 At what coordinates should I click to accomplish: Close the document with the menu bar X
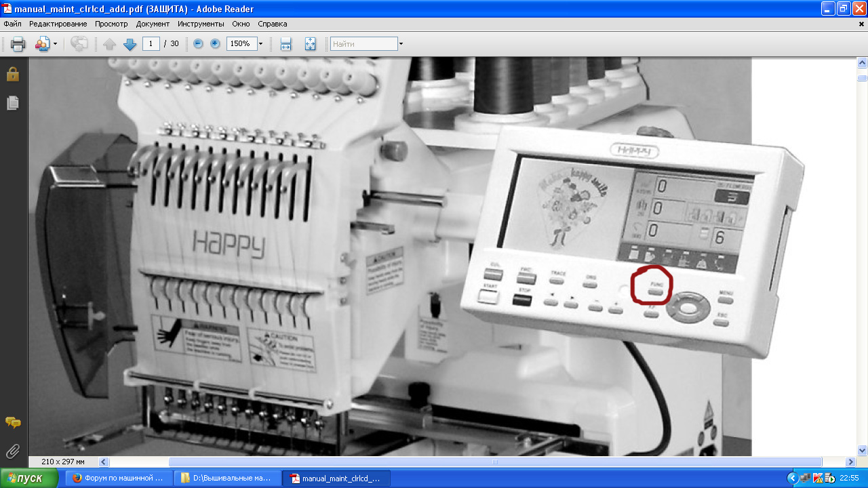pos(862,24)
